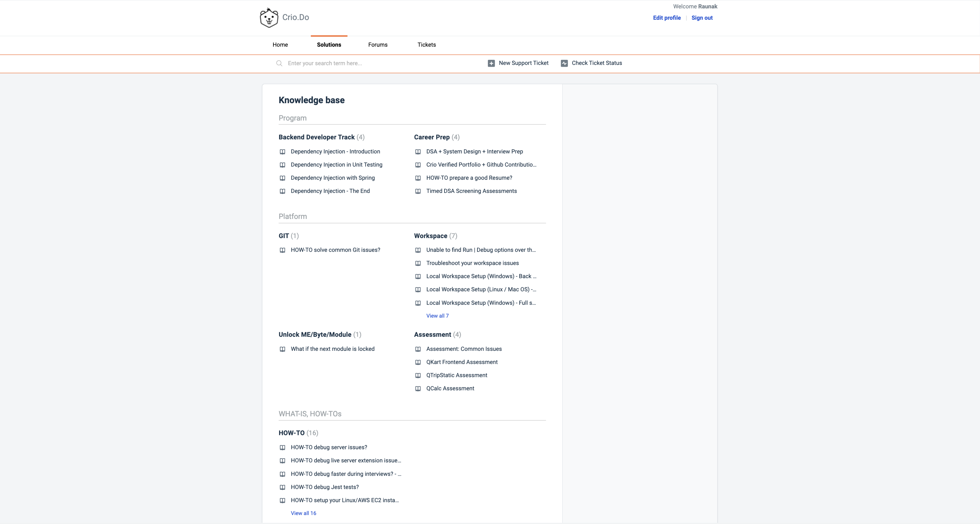The height and width of the screenshot is (524, 980).
Task: Open Dependency Injection - Introduction article
Action: pyautogui.click(x=335, y=152)
